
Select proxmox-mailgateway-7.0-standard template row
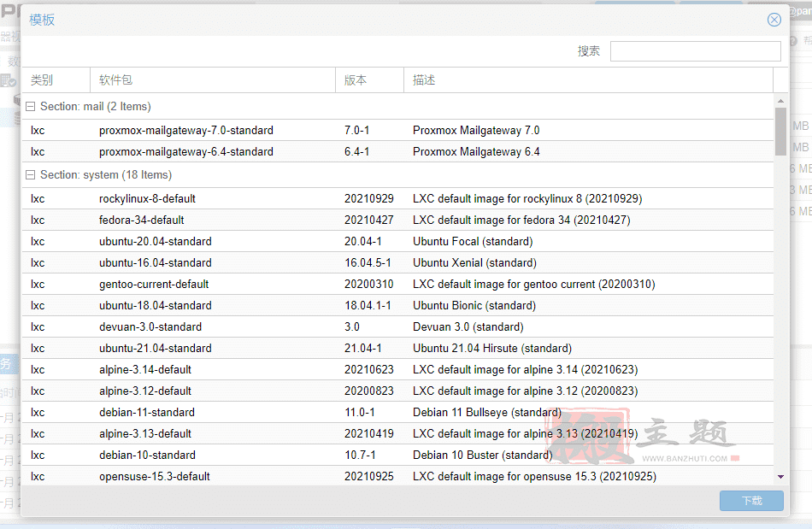pos(397,131)
